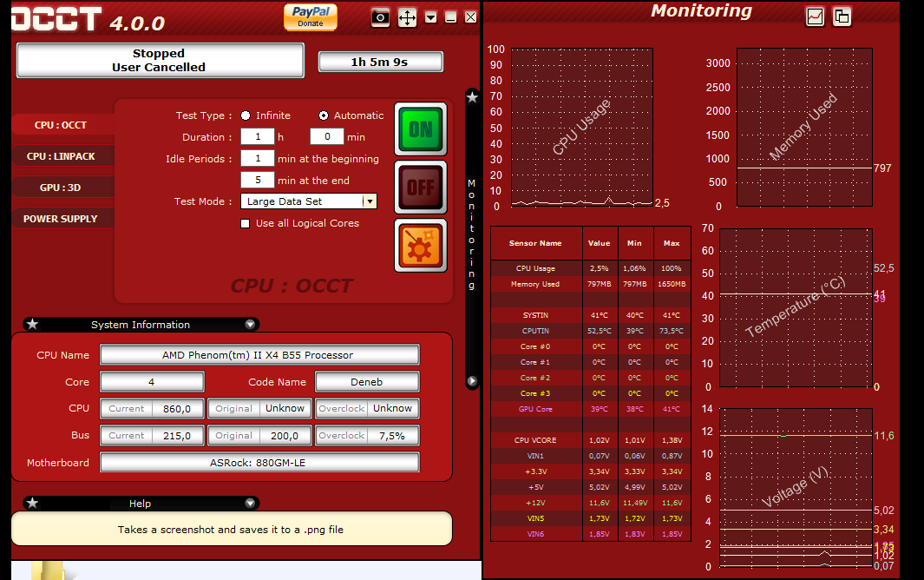Click the CPU Name field
The image size is (924, 580).
259,355
